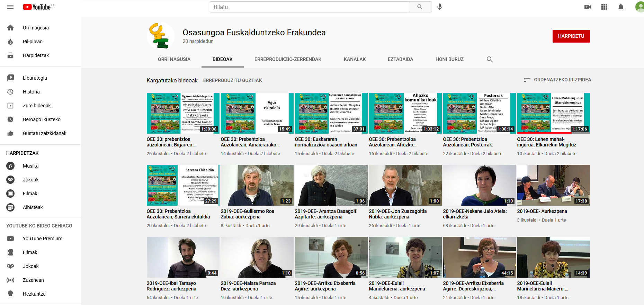The height and width of the screenshot is (305, 644).
Task: Open Ahozko komunikazioak 1:03:12 thumbnail
Action: [405, 113]
